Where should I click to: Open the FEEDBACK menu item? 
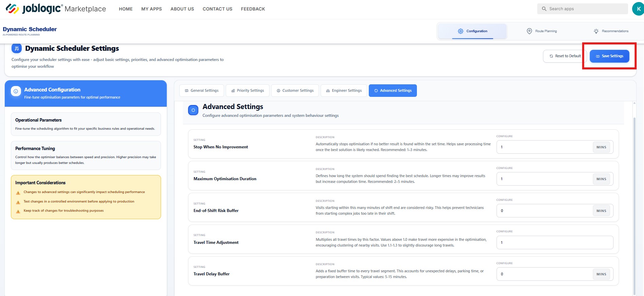pyautogui.click(x=253, y=9)
